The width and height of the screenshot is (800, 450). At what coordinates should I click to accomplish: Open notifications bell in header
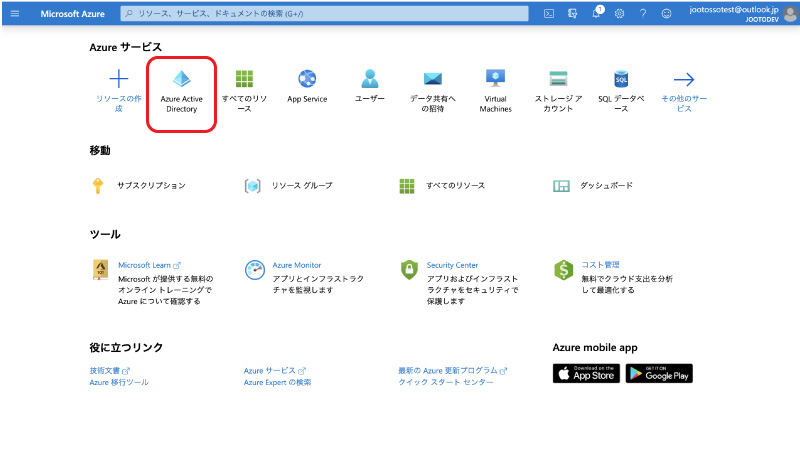pyautogui.click(x=597, y=13)
